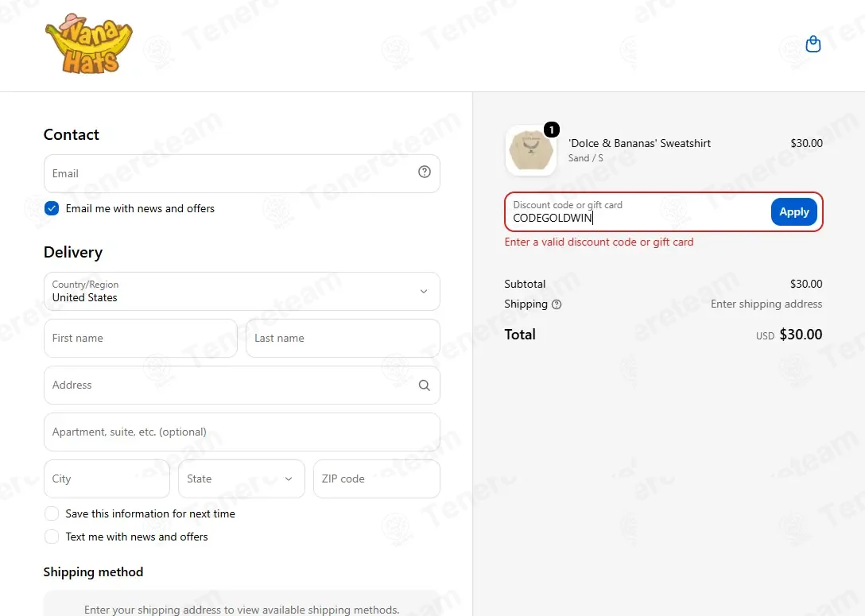The height and width of the screenshot is (616, 865).
Task: Click the address search magnifier icon
Action: coord(425,385)
